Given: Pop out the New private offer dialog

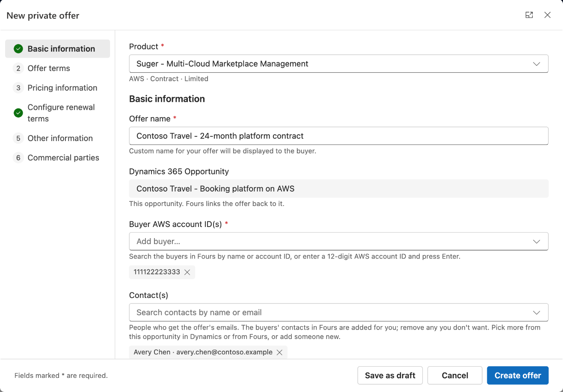Looking at the screenshot, I should pyautogui.click(x=529, y=15).
